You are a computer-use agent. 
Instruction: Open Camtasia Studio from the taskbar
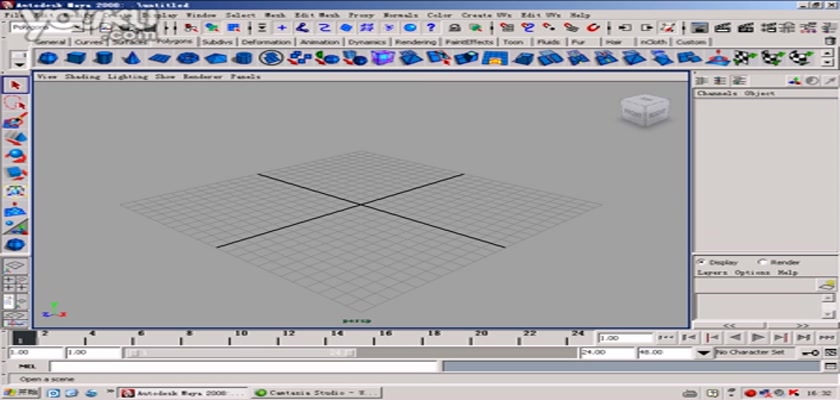[317, 393]
